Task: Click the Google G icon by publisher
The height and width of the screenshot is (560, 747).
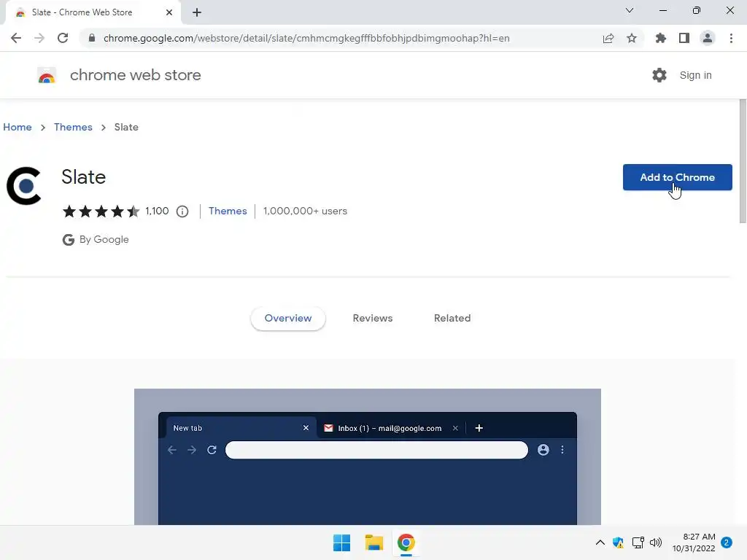Action: pyautogui.click(x=69, y=239)
